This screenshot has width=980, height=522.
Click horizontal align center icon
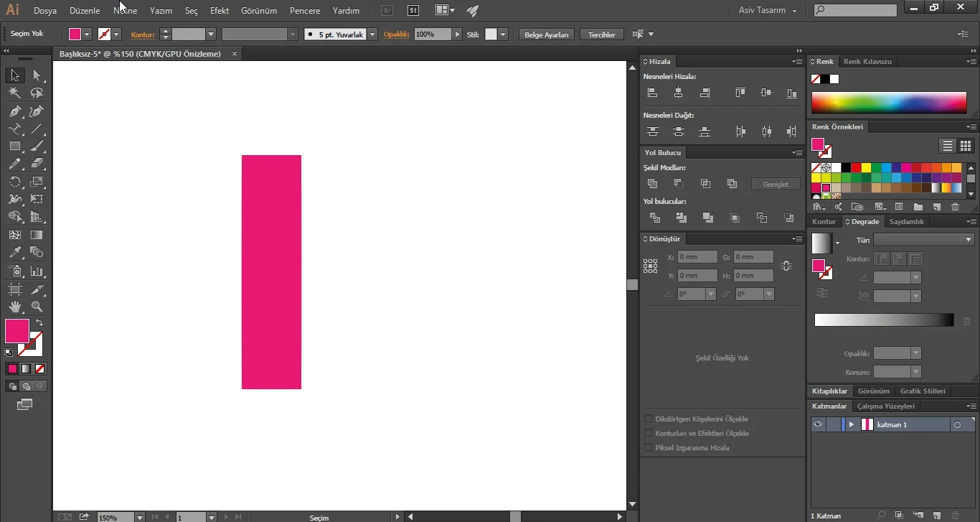[x=679, y=93]
